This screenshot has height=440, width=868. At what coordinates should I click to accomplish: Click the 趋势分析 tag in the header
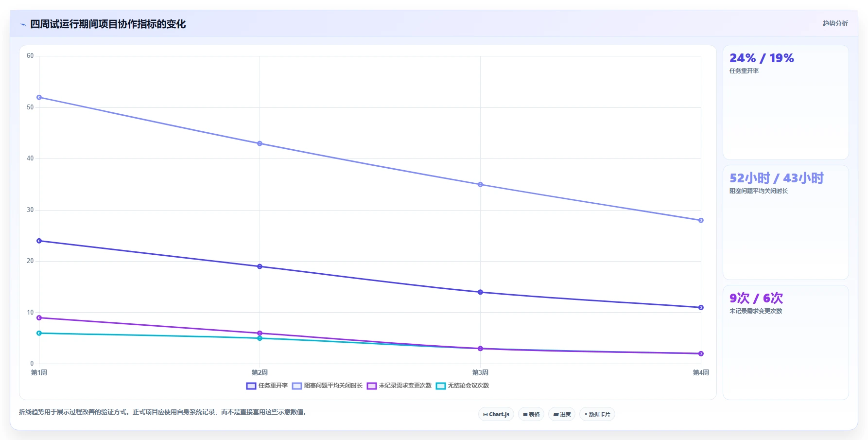835,23
